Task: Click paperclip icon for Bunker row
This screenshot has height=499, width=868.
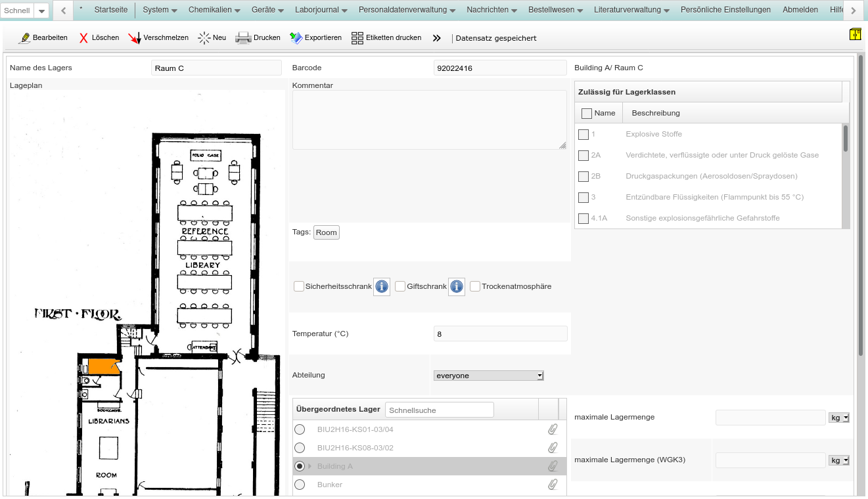Action: (x=553, y=485)
